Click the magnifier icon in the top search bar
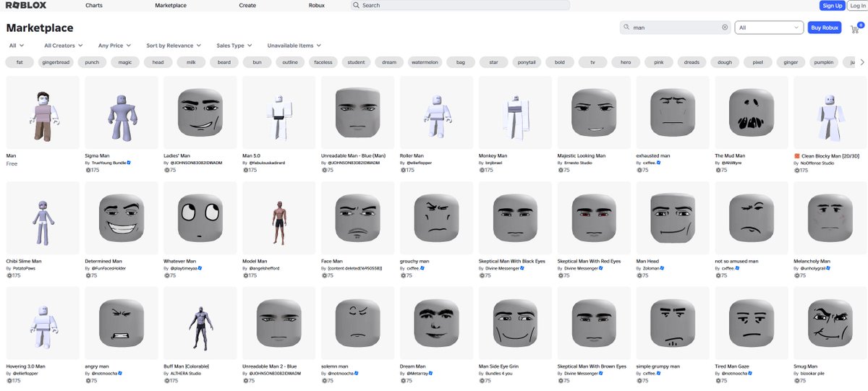This screenshot has width=868, height=391. (357, 5)
